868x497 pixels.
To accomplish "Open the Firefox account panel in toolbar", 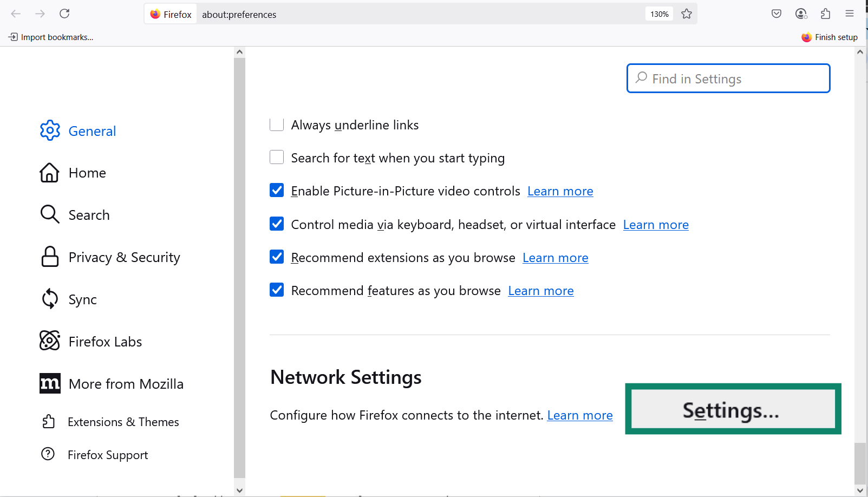I will pyautogui.click(x=800, y=14).
